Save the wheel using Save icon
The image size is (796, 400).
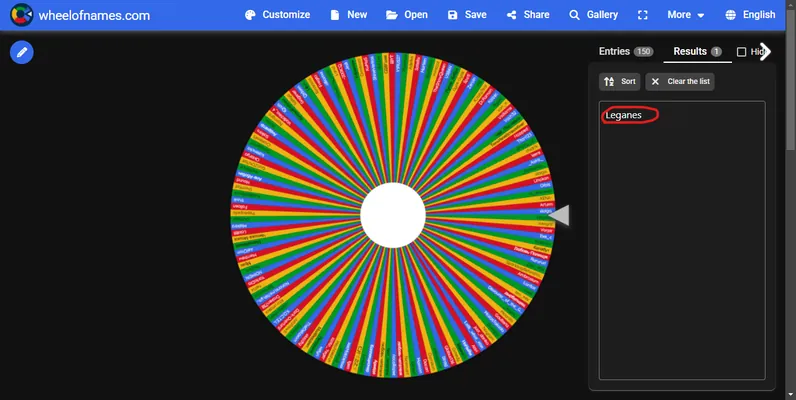452,15
